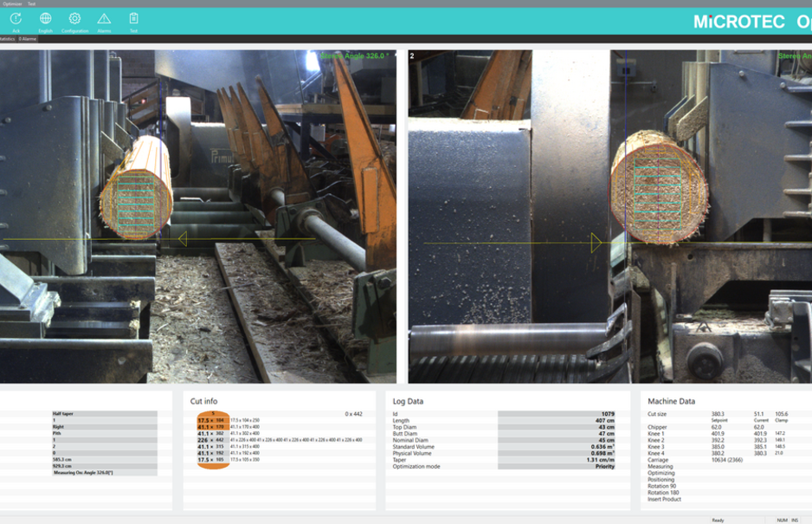812x524 pixels.
Task: Select the Statistics tab
Action: (x=7, y=39)
